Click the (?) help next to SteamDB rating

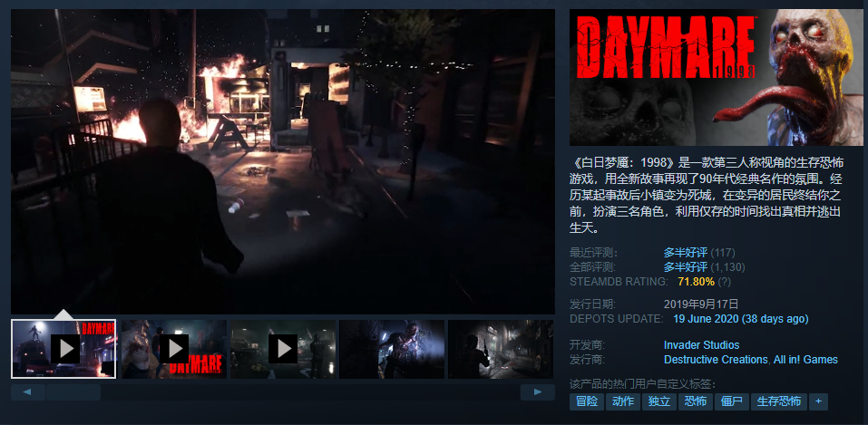[x=724, y=282]
